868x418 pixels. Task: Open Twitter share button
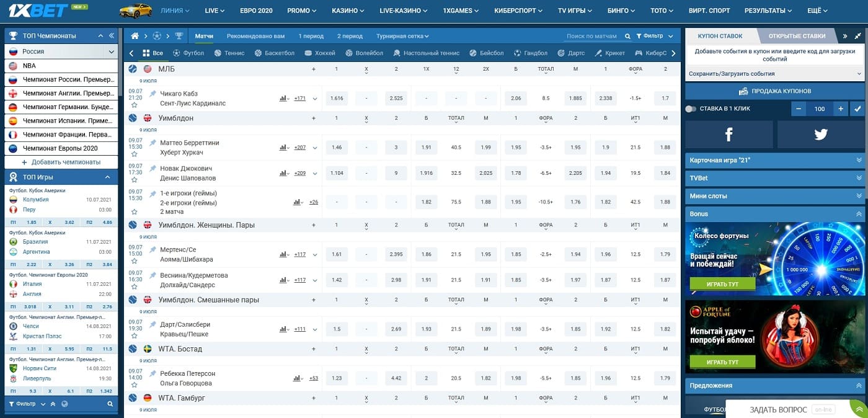click(821, 135)
